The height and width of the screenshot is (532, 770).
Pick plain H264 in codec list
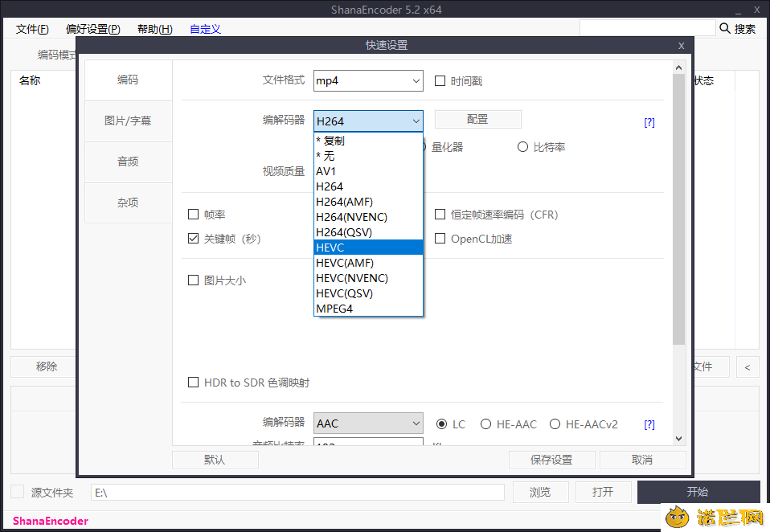pyautogui.click(x=368, y=186)
